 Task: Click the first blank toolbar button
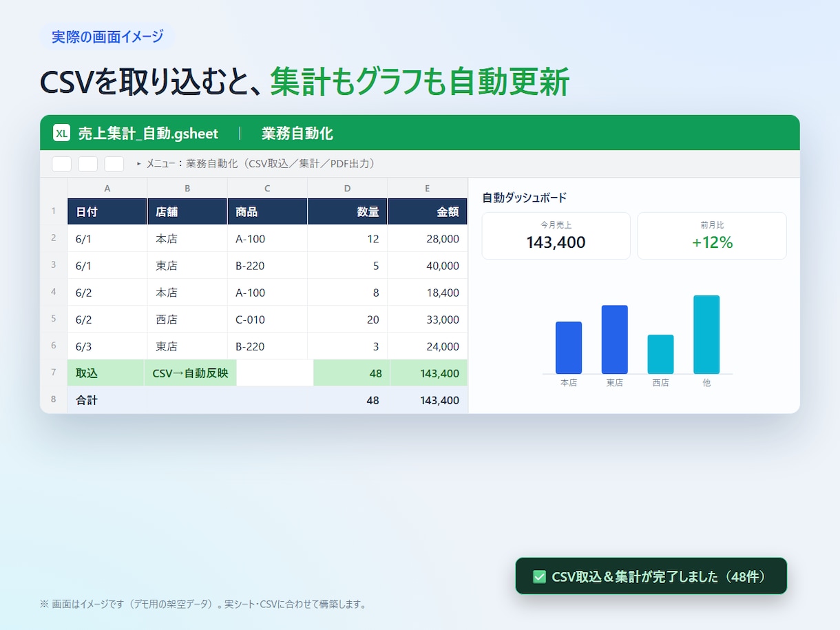coord(62,164)
